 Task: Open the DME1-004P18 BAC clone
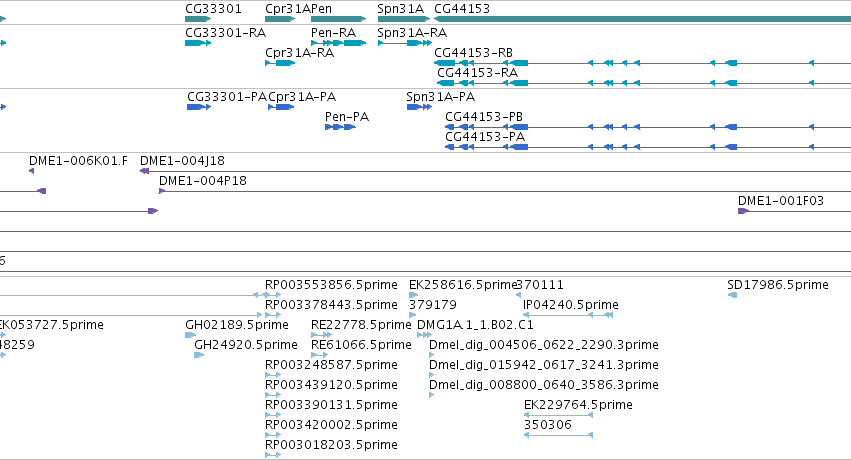pos(505,191)
